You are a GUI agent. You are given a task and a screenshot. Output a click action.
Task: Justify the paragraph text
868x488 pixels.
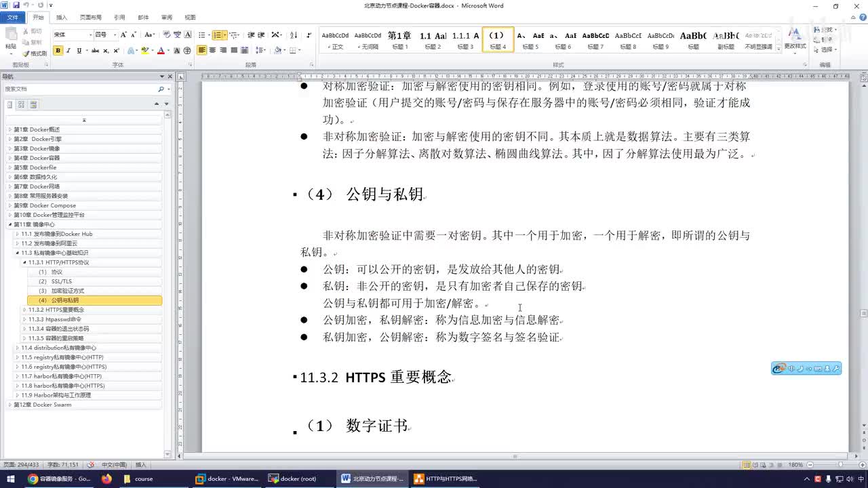click(234, 50)
